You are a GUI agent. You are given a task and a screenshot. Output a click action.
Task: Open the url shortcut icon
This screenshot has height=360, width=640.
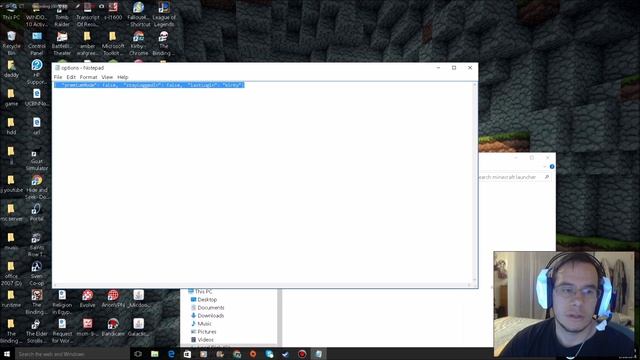click(37, 126)
